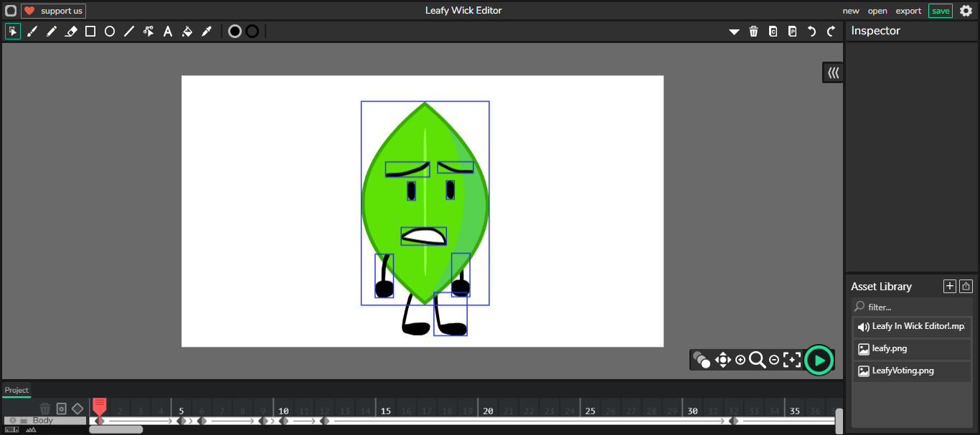Open the tool options dropdown arrow
This screenshot has height=435, width=980.
pyautogui.click(x=734, y=32)
